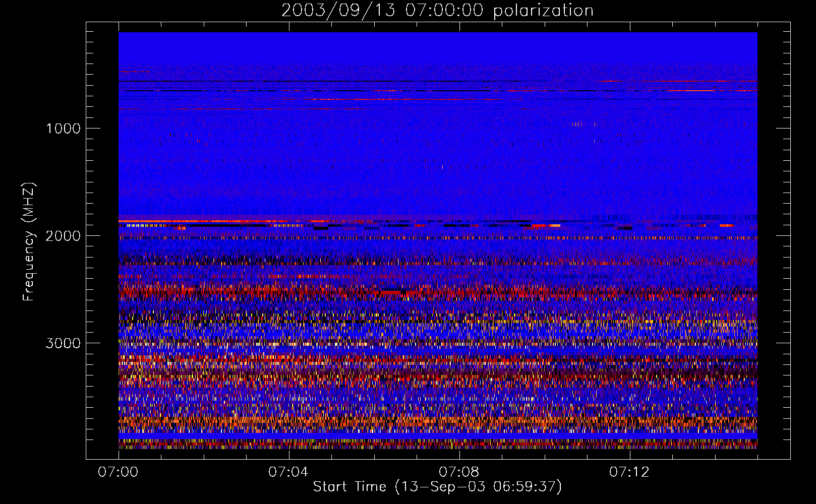Click the 07:00 time tick label

pyautogui.click(x=118, y=472)
